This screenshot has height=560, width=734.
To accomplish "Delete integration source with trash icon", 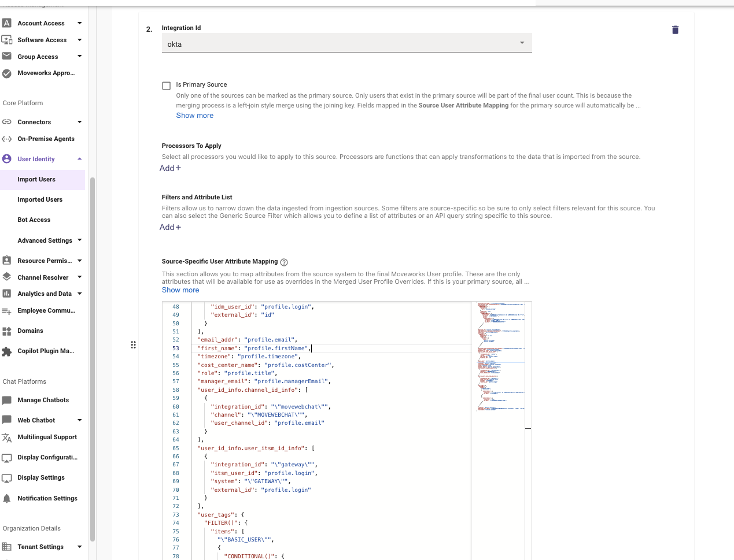I will click(675, 29).
